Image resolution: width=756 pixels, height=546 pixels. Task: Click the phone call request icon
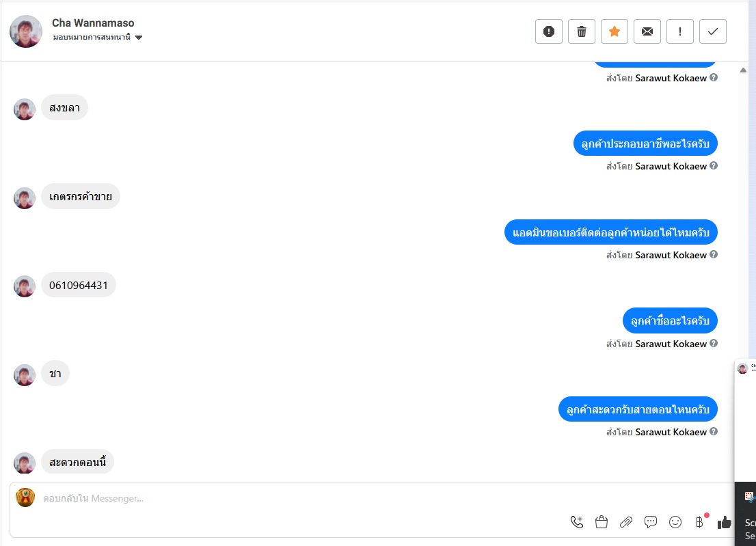coord(577,522)
